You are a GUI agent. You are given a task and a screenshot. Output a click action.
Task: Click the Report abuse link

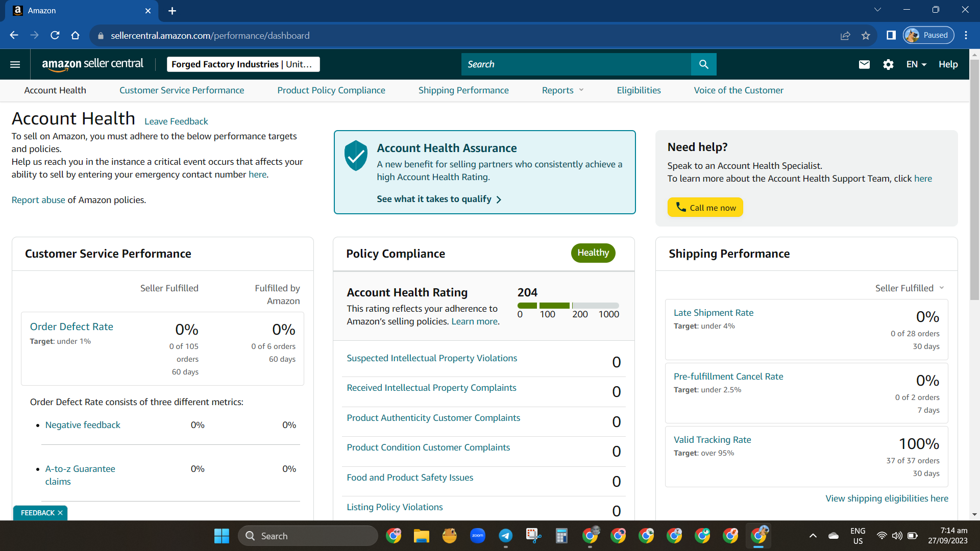pyautogui.click(x=38, y=200)
